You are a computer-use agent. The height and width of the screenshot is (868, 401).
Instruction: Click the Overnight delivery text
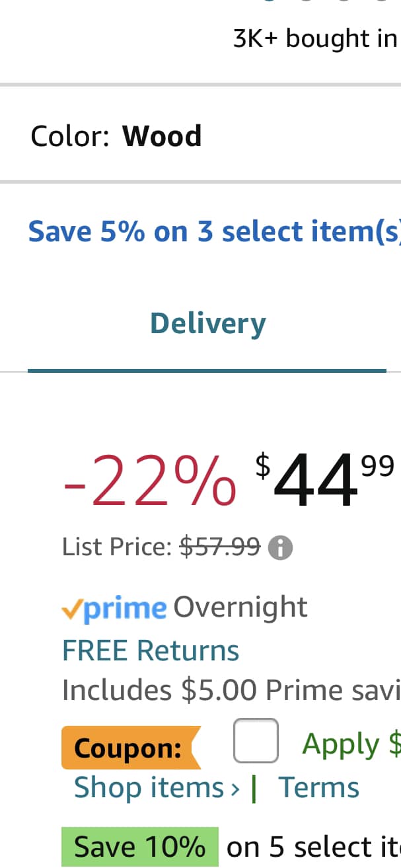tap(240, 607)
